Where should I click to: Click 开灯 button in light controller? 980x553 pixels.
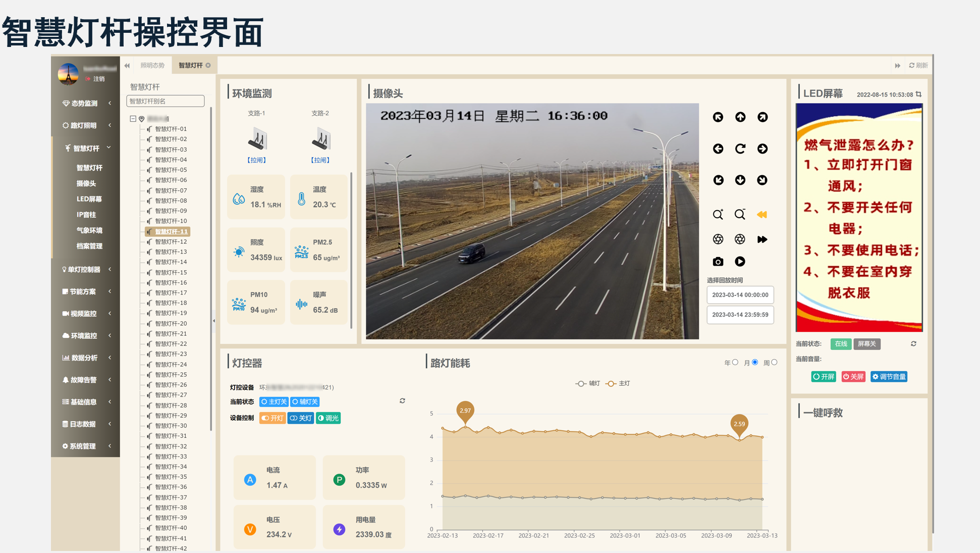coord(273,418)
